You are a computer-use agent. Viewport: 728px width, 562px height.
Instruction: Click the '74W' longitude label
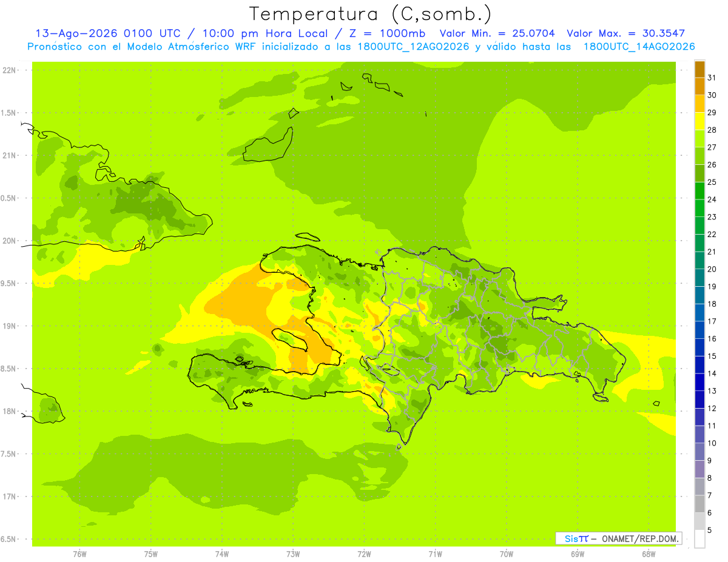tap(222, 554)
